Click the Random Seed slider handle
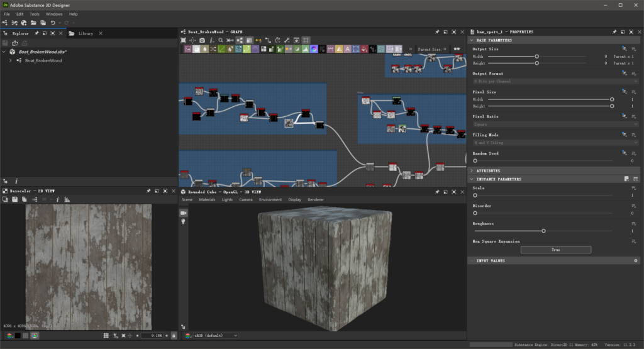Screen dimensions: 644x349 point(475,161)
